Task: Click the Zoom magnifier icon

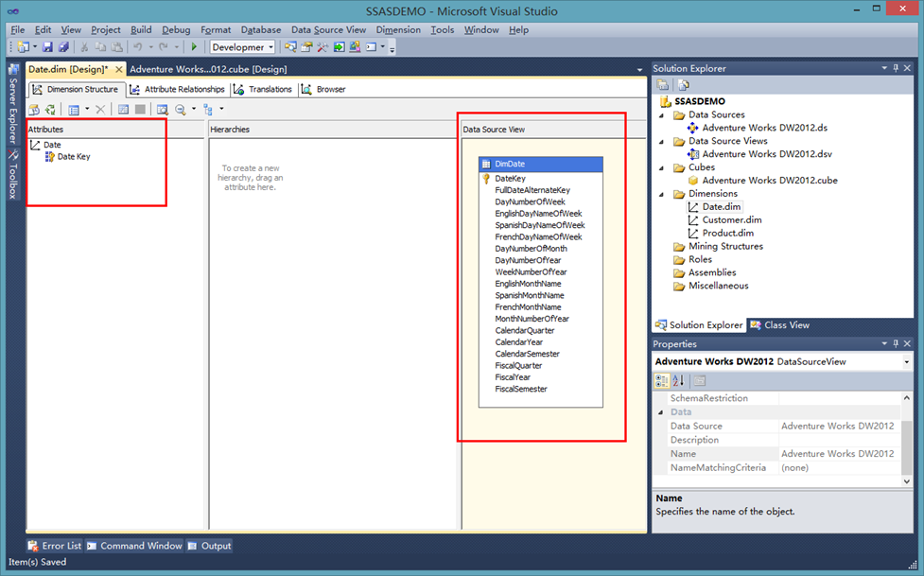Action: tap(180, 110)
